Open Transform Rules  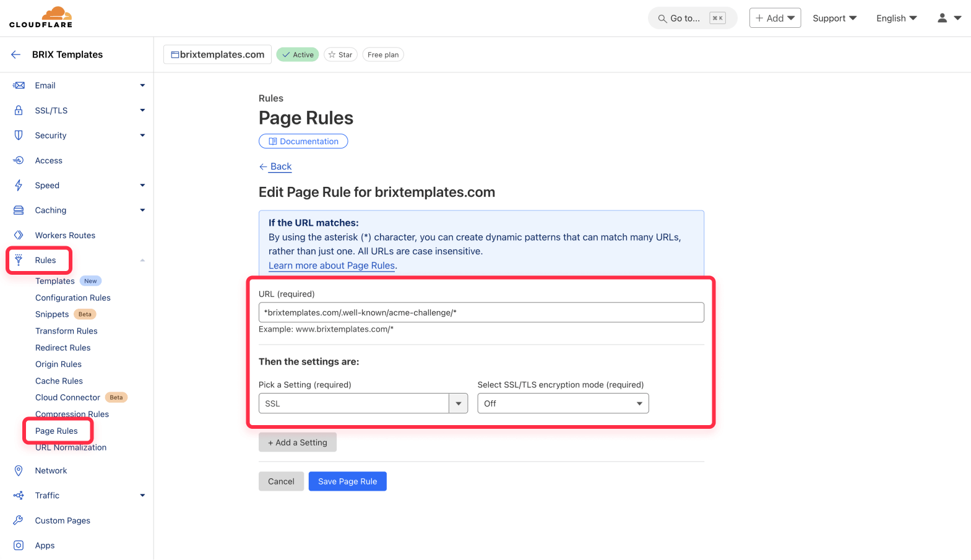pyautogui.click(x=66, y=331)
